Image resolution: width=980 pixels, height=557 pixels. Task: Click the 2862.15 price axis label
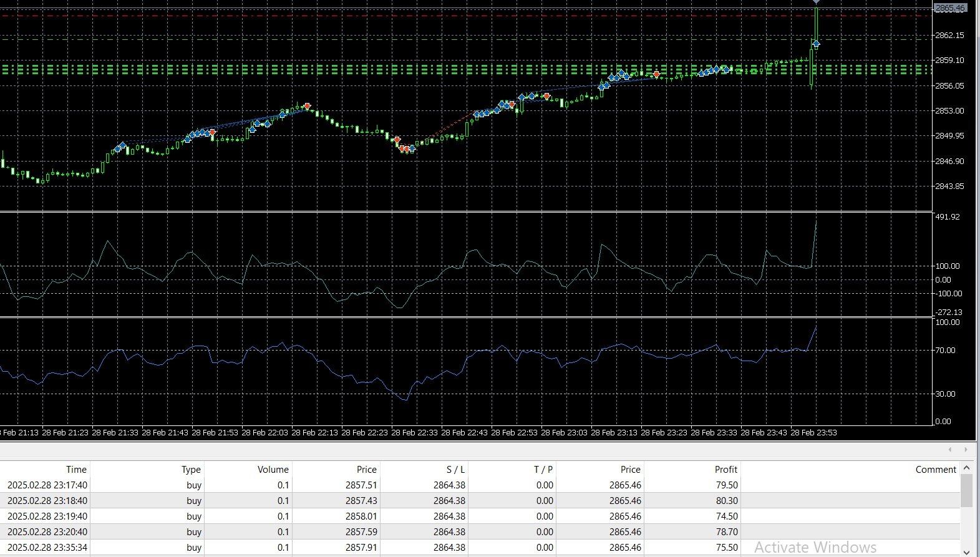coord(949,35)
